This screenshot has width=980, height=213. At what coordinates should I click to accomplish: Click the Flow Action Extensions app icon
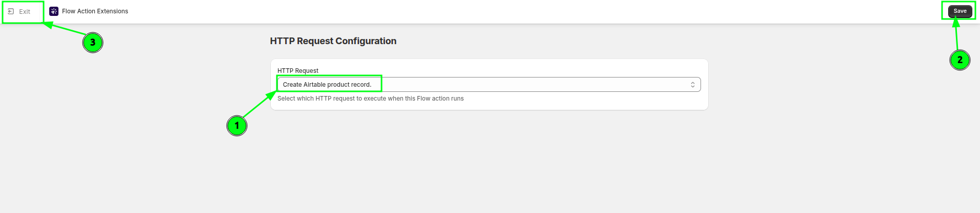click(x=54, y=11)
